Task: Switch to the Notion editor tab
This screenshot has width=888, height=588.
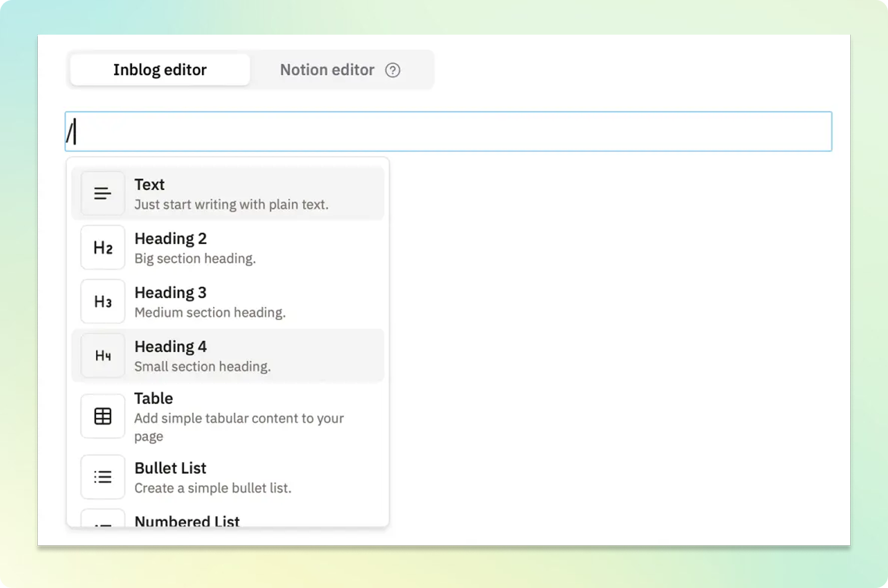Action: pyautogui.click(x=327, y=70)
